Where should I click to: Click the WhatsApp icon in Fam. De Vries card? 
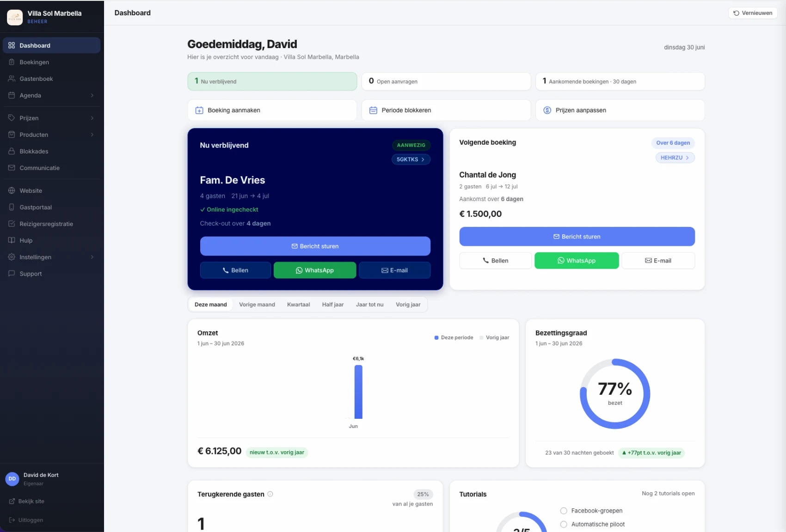click(x=299, y=270)
